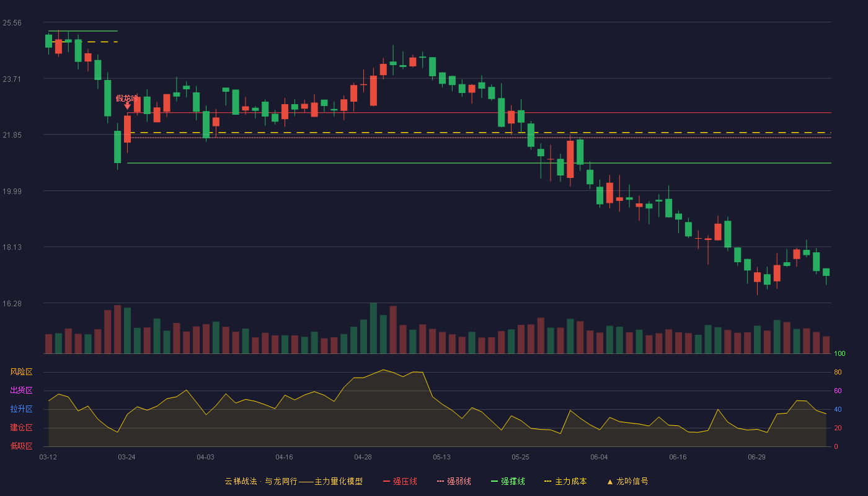Image resolution: width=868 pixels, height=496 pixels.
Task: Click the 05-13 date label
Action: 441,457
